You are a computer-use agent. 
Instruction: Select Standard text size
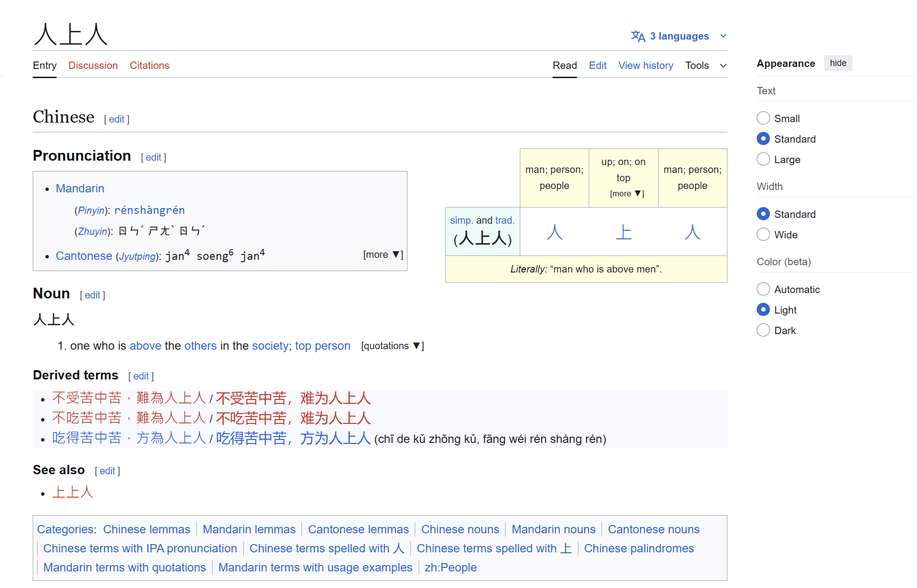(x=763, y=139)
